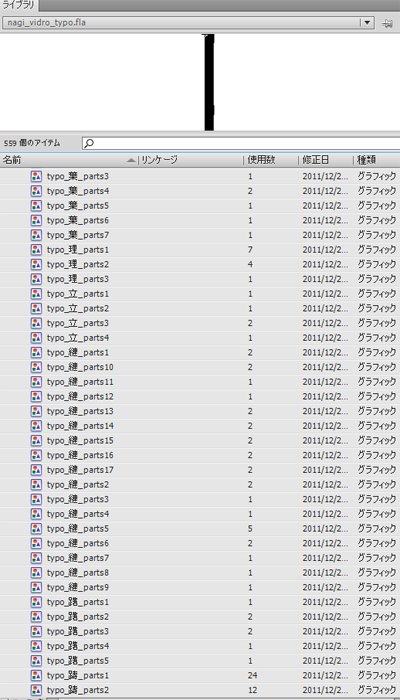Screen dimensions: 400x700
Task: Click use count 24 of typo_躊_parts1
Action: tap(253, 675)
